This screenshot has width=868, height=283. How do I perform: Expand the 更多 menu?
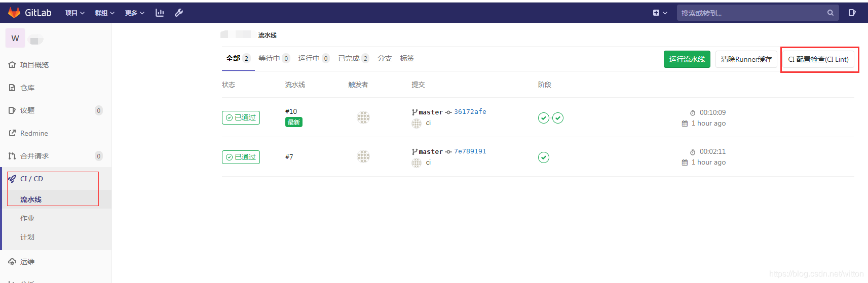click(x=135, y=13)
